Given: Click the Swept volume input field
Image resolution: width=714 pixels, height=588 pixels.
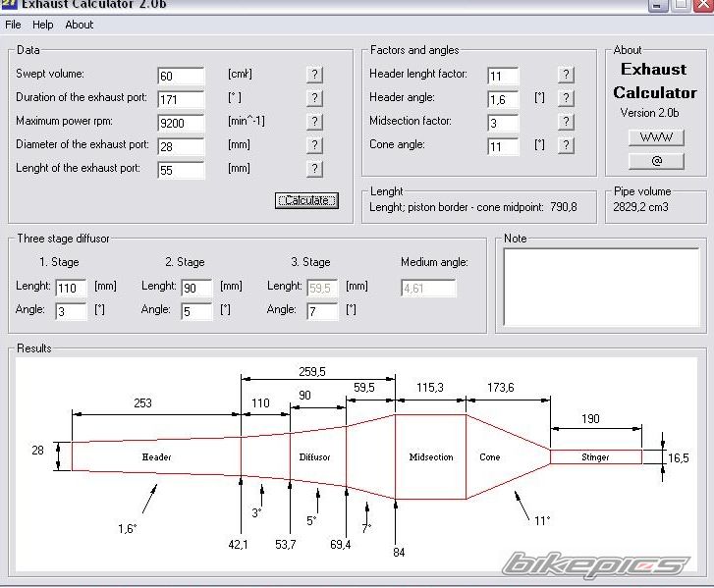Looking at the screenshot, I should click(x=181, y=76).
